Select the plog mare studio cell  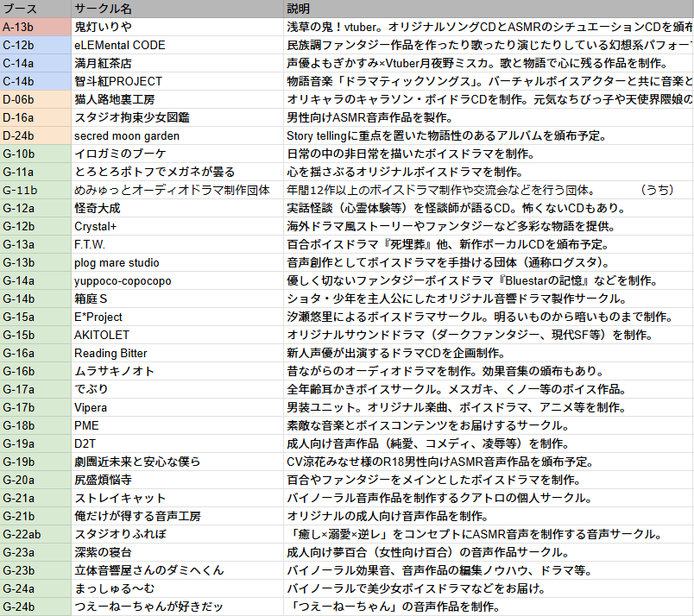click(x=178, y=263)
